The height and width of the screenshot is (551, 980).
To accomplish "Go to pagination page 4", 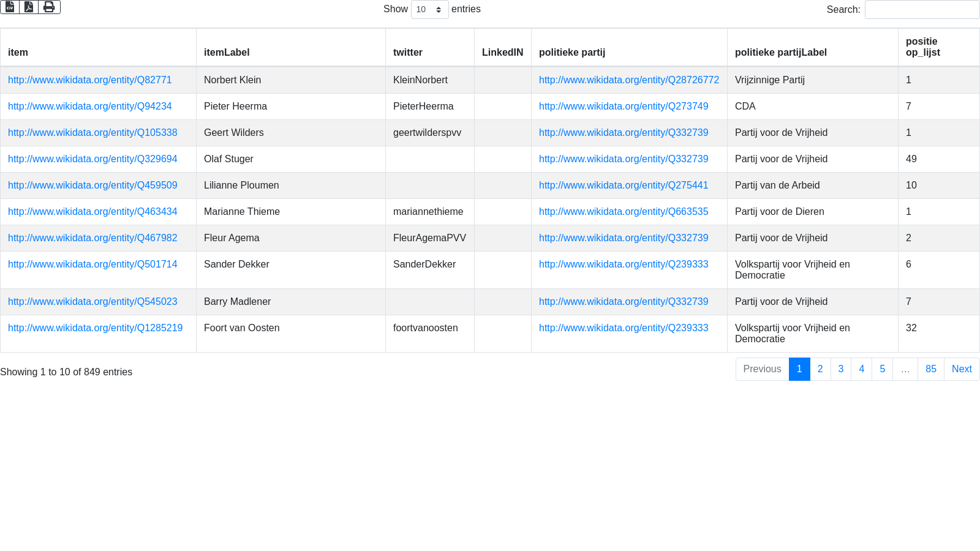I will (862, 369).
